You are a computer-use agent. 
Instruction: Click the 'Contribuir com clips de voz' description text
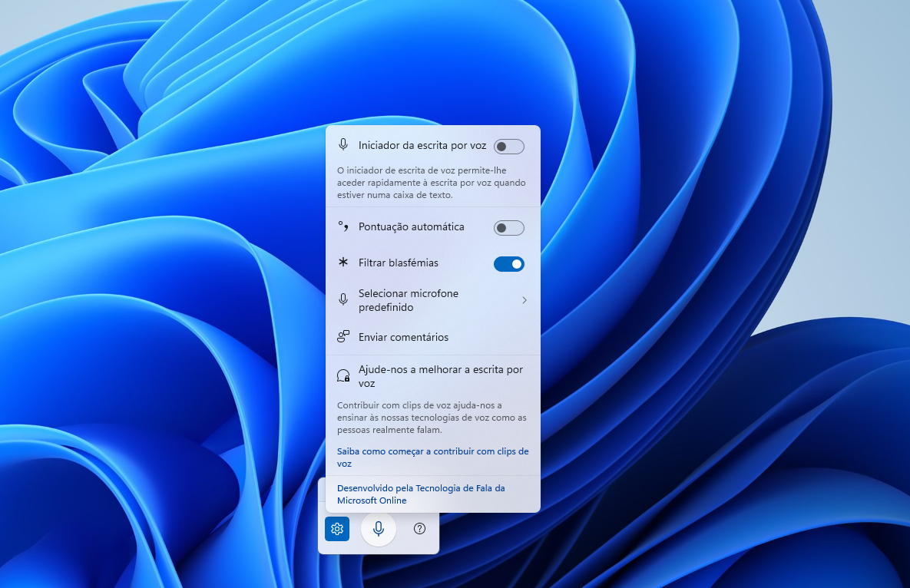pos(431,418)
